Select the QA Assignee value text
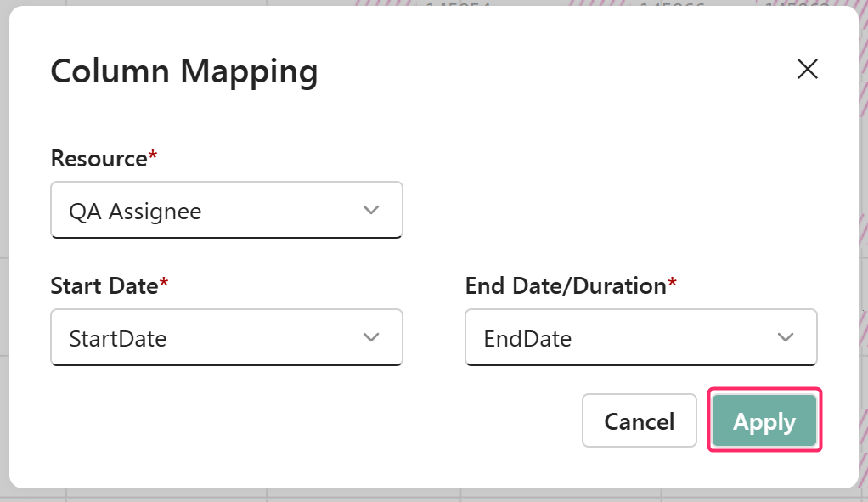The image size is (868, 502). [135, 212]
